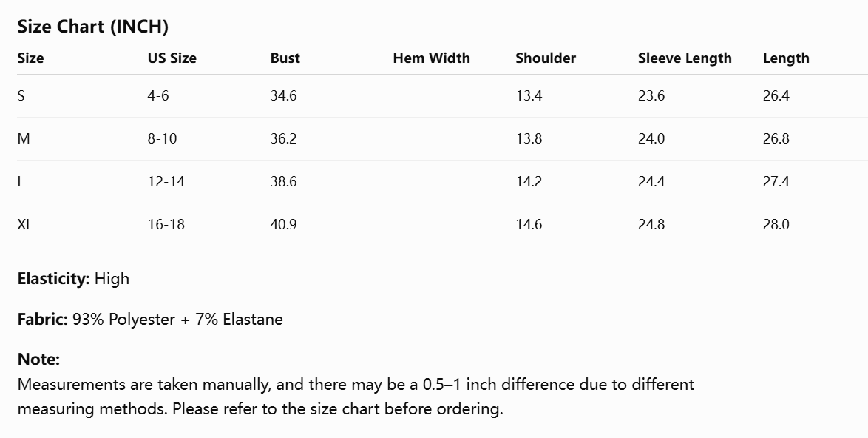Select US size 12-14 cell
This screenshot has width=868, height=438.
(x=166, y=181)
